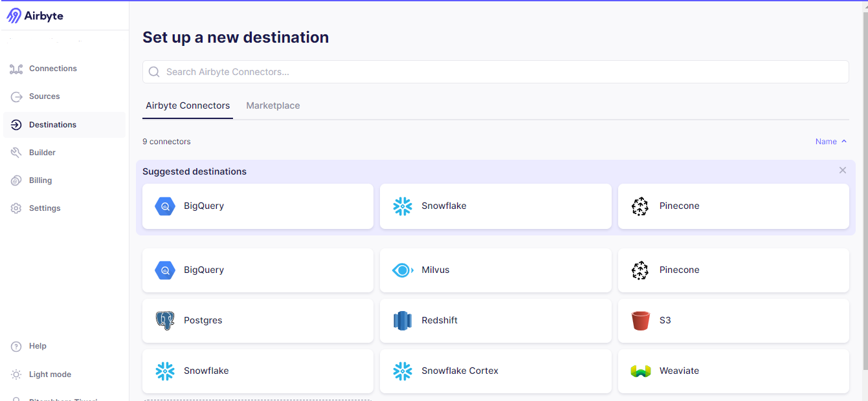Viewport: 868px width, 401px height.
Task: Select the suggested Snowflake destination card
Action: click(x=496, y=206)
